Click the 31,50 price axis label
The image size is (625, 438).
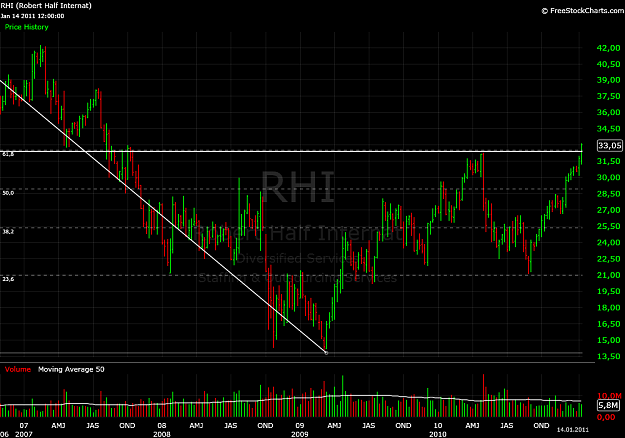click(608, 161)
